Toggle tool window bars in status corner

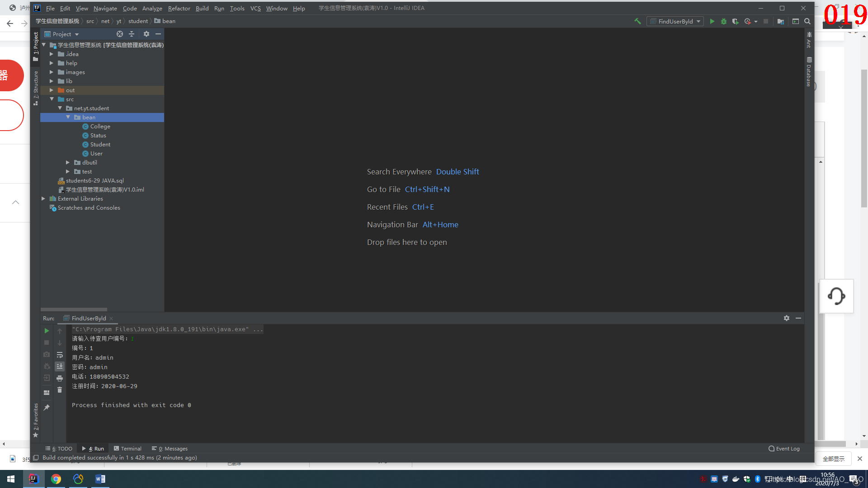coord(36,458)
